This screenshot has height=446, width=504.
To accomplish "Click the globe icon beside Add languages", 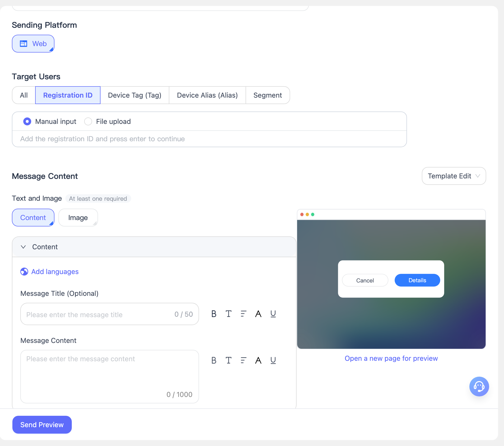I will [24, 272].
